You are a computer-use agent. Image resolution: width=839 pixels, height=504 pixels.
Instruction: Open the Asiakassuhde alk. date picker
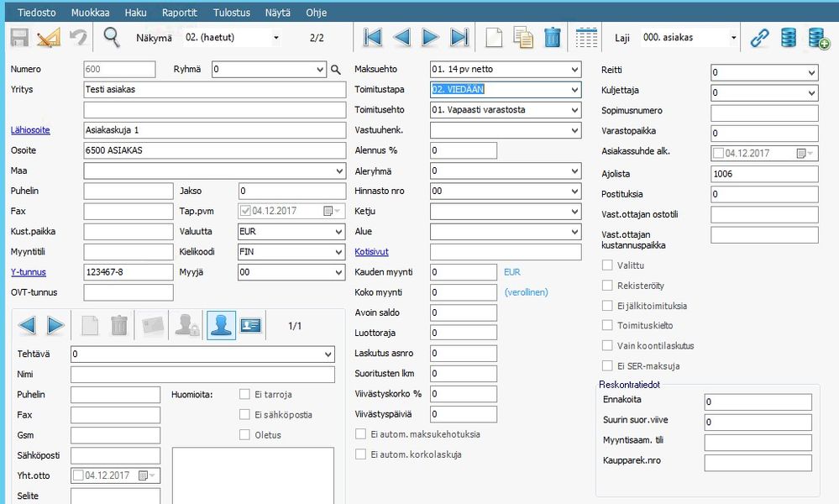point(805,154)
